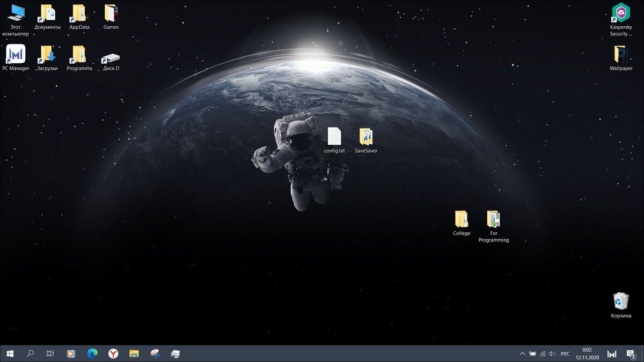Select the AppData folder on desktop
644x362 pixels.
79,17
